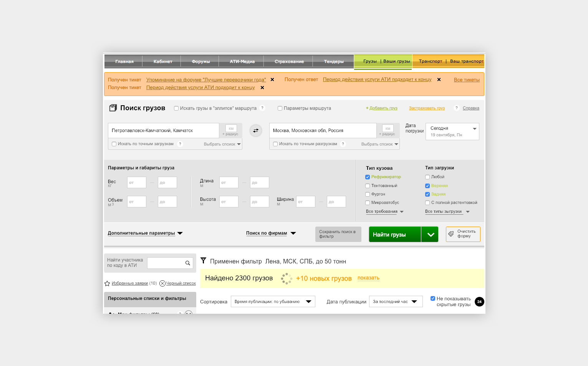Click the 'Вес от' input field
The height and width of the screenshot is (366, 588).
[x=137, y=182]
